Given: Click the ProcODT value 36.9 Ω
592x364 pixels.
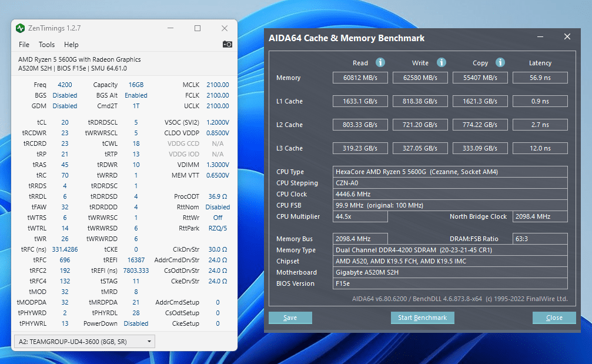Looking at the screenshot, I should coord(218,197).
